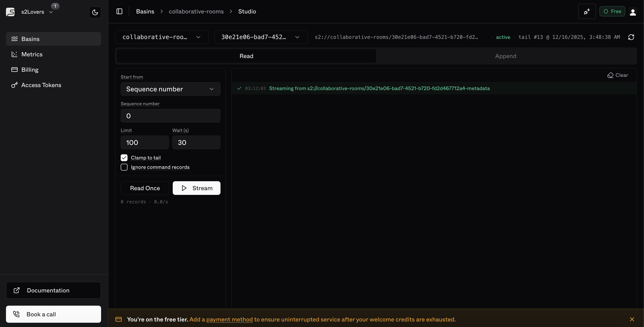Screen dimensions: 644x327
Task: Dismiss the free tier banner
Action: pyautogui.click(x=632, y=319)
